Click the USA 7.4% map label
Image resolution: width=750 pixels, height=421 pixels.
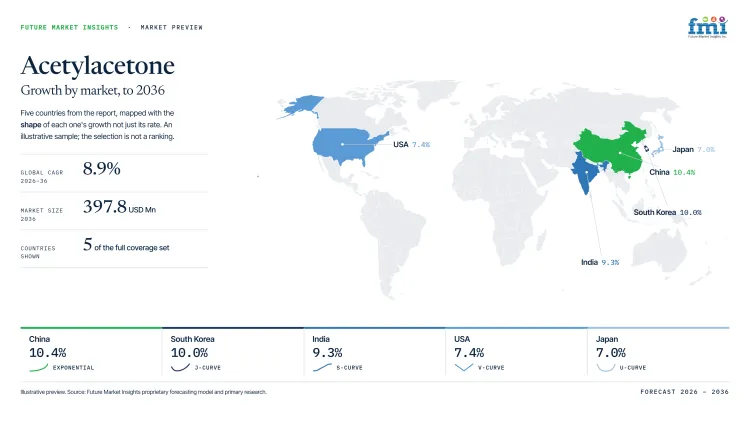click(411, 144)
